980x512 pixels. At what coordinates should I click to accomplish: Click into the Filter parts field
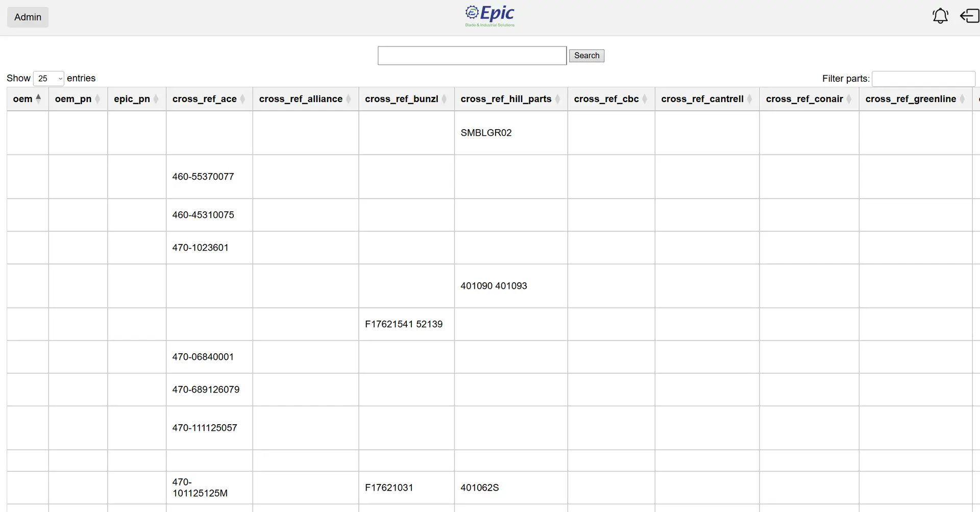(923, 79)
